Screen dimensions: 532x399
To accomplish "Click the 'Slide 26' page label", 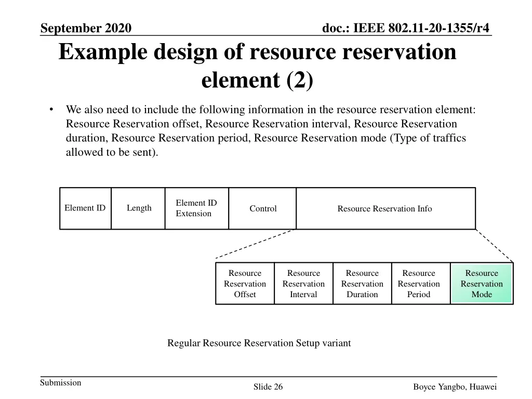I will (268, 387).
